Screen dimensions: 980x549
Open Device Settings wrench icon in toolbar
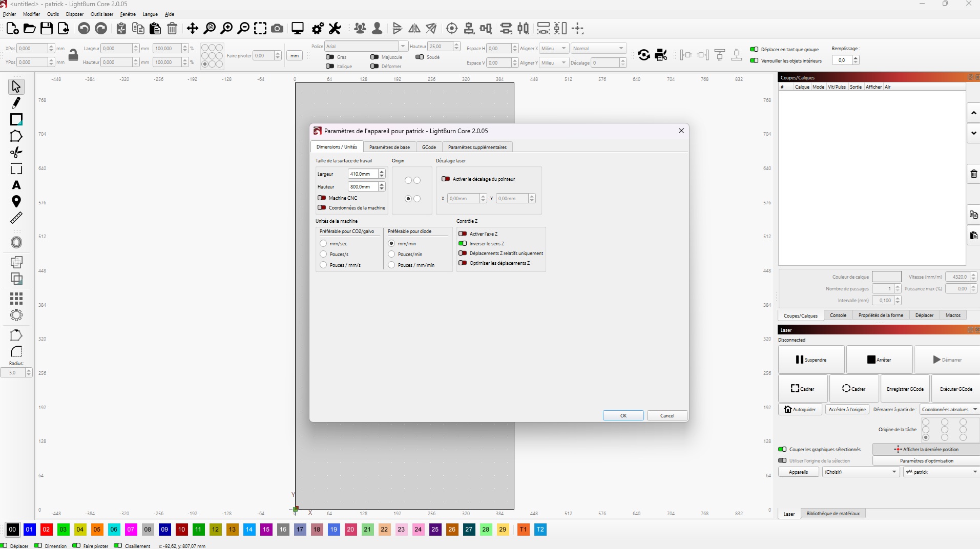(x=335, y=29)
